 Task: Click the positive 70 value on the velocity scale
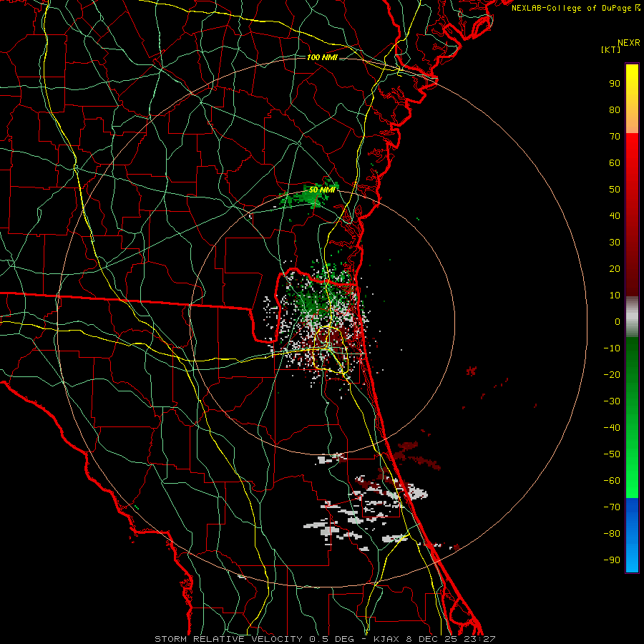point(615,137)
